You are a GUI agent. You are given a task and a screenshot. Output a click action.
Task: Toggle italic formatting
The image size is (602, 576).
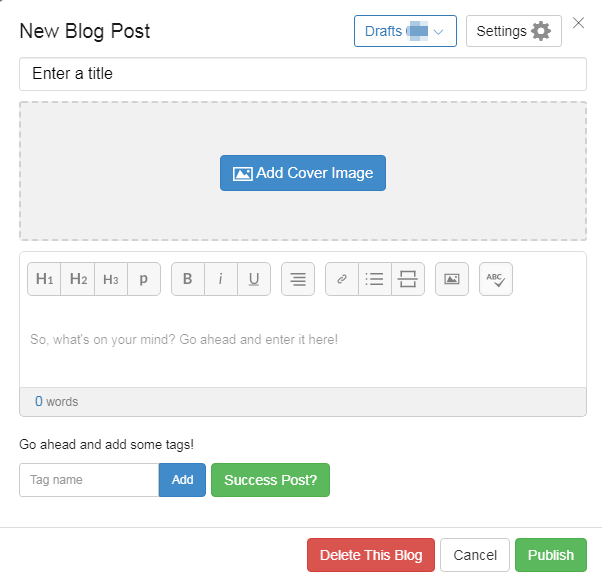(x=221, y=279)
